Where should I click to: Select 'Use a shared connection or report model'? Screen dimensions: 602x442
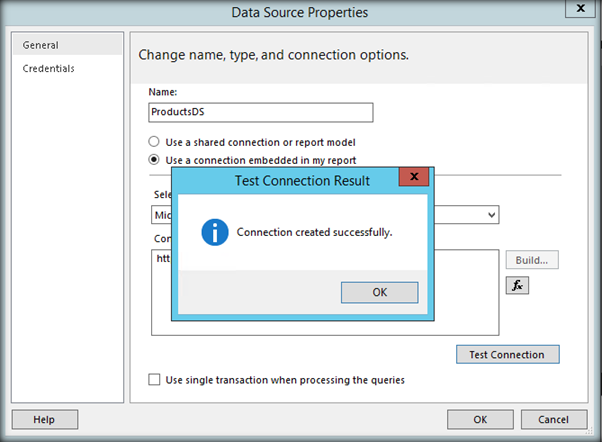point(154,142)
